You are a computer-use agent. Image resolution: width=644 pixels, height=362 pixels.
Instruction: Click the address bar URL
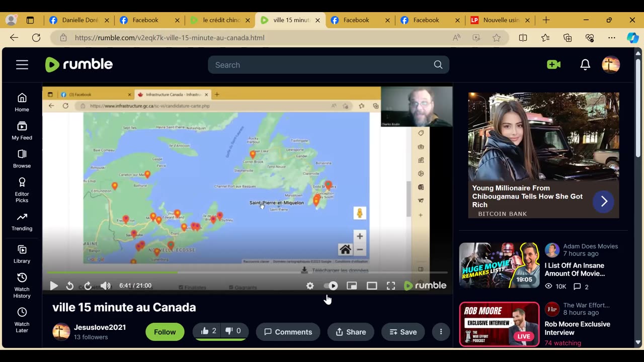[170, 38]
